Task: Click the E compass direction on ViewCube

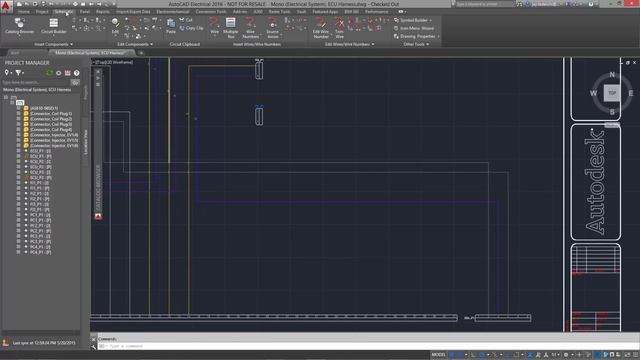Action: 631,93
